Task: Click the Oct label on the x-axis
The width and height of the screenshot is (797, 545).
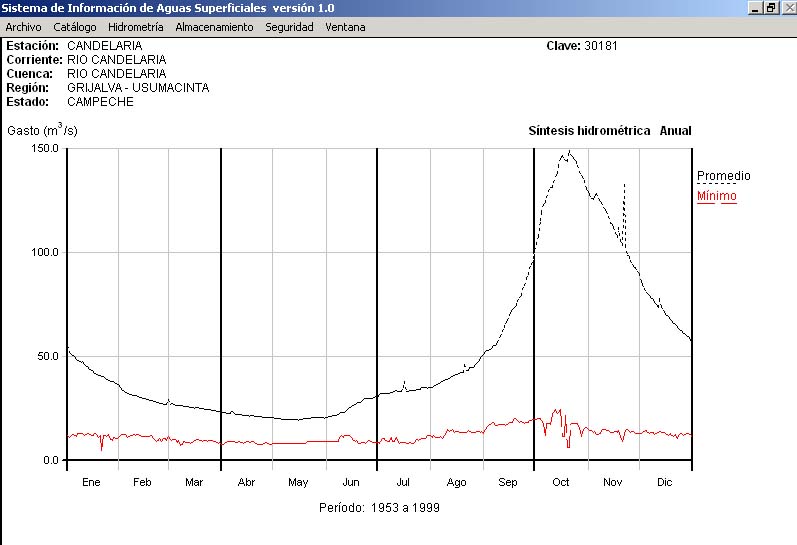Action: tap(560, 482)
